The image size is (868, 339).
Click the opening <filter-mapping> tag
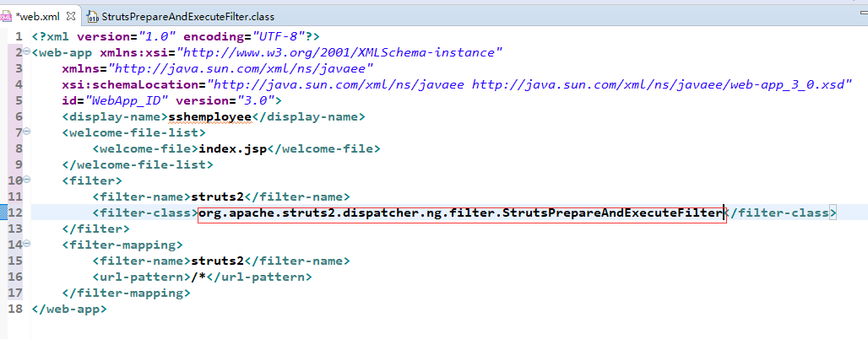click(123, 245)
